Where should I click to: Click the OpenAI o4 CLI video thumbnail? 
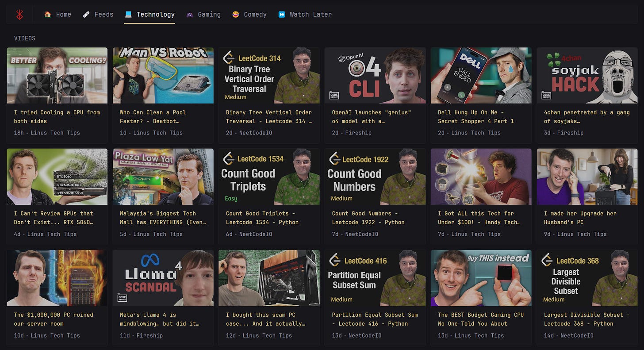(375, 76)
